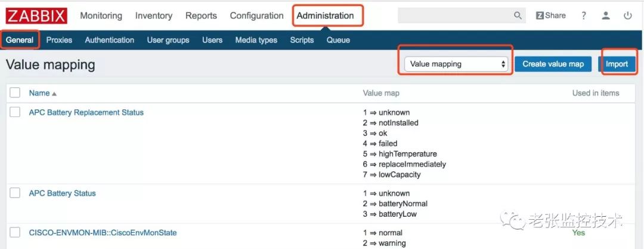The image size is (644, 249).
Task: Open the Value mapping dropdown
Action: tap(456, 64)
